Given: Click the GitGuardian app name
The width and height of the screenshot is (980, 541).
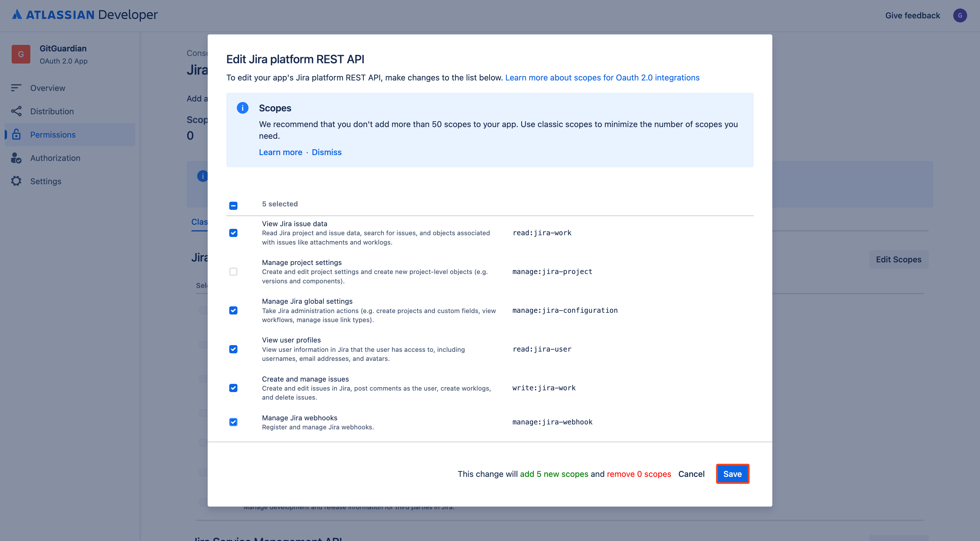Looking at the screenshot, I should [x=63, y=48].
